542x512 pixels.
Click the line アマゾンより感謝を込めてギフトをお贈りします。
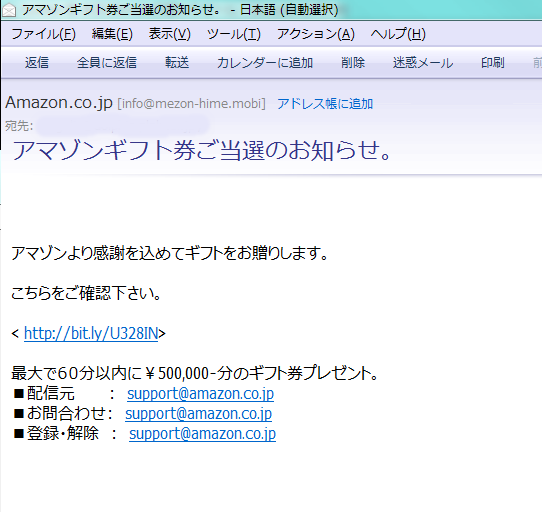coord(169,253)
